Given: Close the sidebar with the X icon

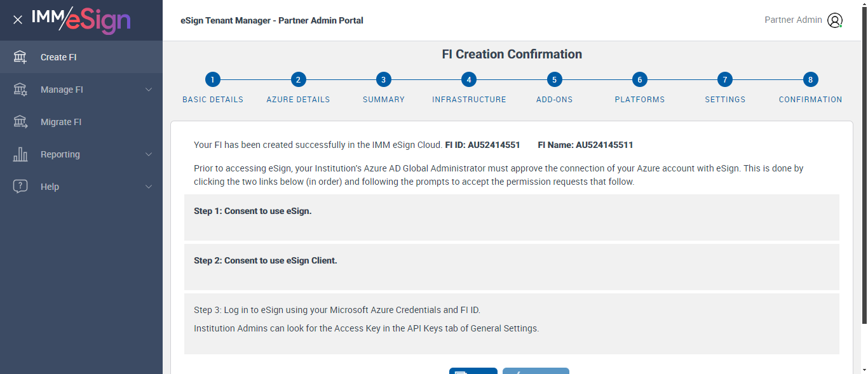Looking at the screenshot, I should click(x=18, y=20).
